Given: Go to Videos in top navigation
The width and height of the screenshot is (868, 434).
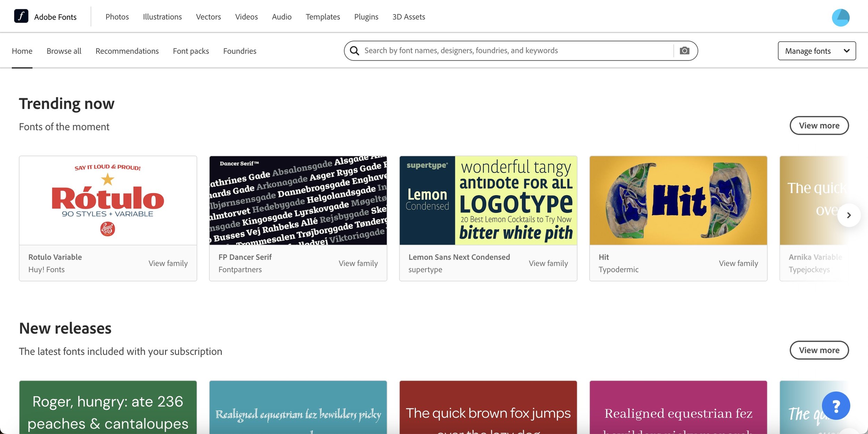Looking at the screenshot, I should [246, 17].
